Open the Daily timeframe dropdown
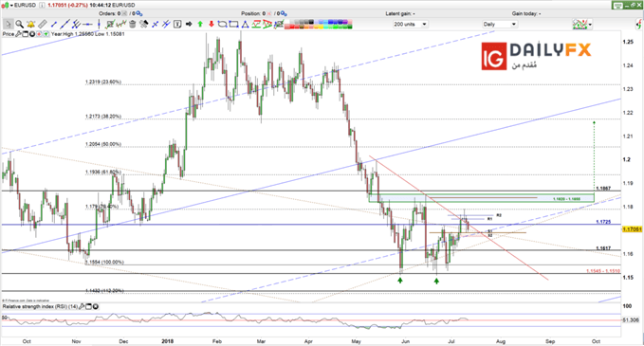 [x=499, y=25]
